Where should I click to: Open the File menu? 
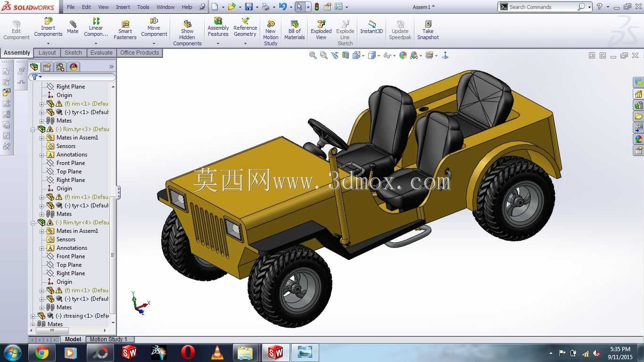(x=71, y=7)
